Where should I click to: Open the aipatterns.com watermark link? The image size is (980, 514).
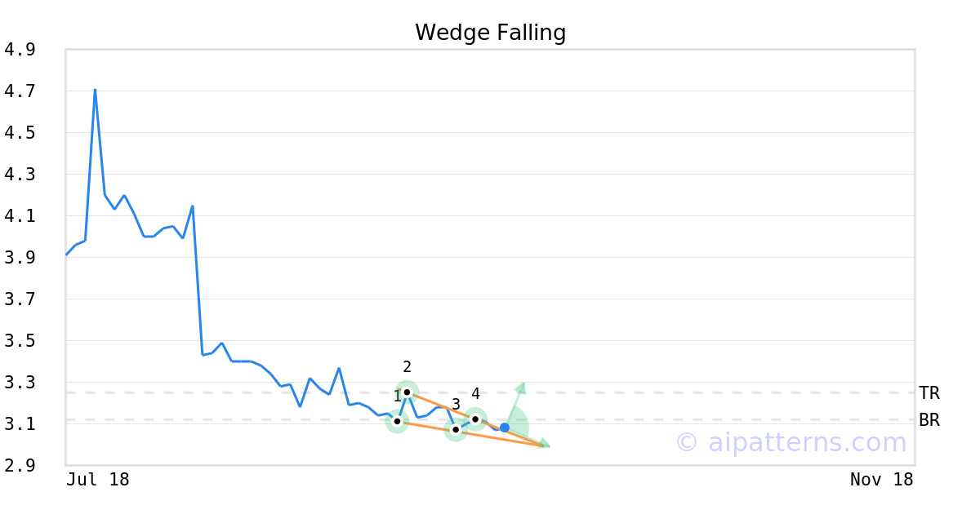point(791,443)
